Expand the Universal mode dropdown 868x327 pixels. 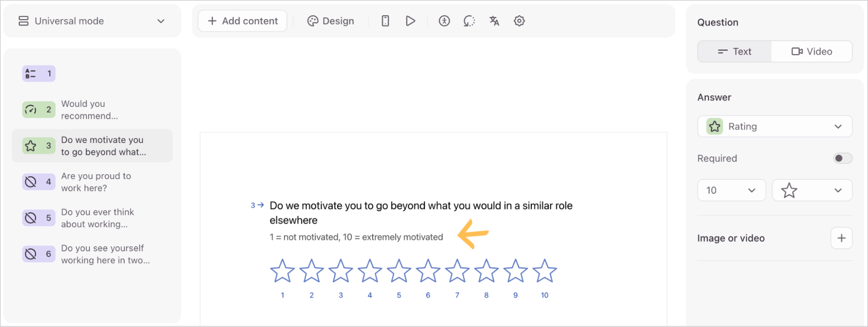pyautogui.click(x=92, y=21)
